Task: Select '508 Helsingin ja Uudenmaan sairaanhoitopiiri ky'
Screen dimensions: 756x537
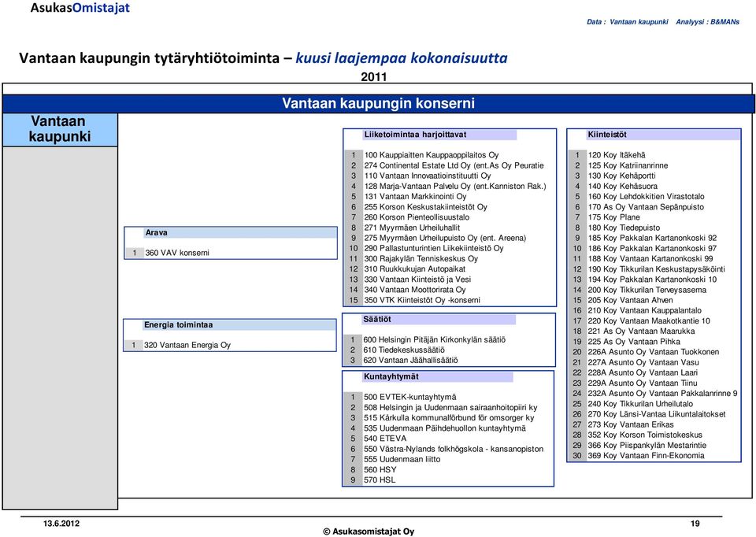Action: click(450, 408)
